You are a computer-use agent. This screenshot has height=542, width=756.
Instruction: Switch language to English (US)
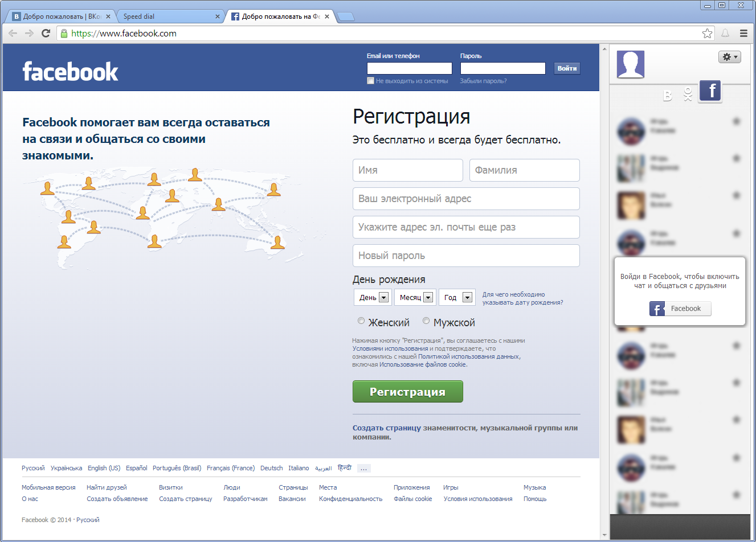click(104, 469)
